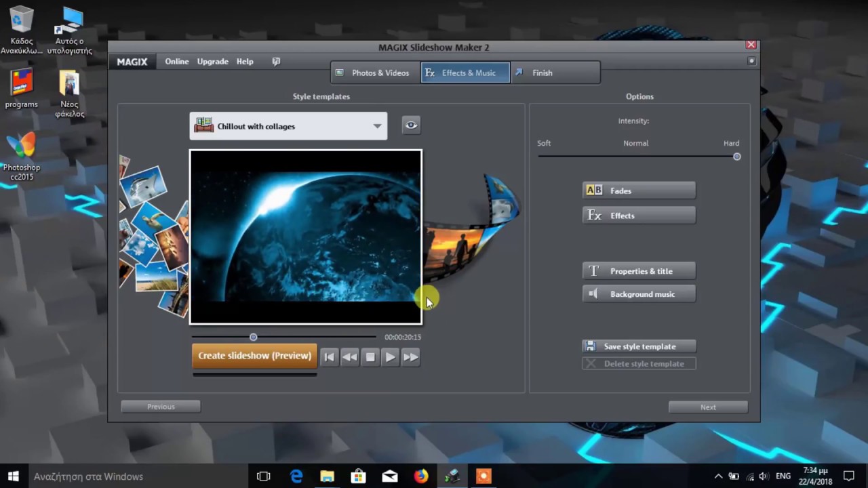Screen dimensions: 868x488
Task: Jump to start of the preview
Action: click(329, 357)
